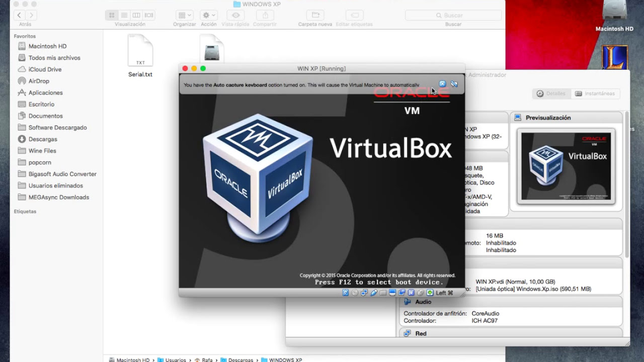Click the Red section header in VirtualBox Manager
This screenshot has width=644, height=362.
point(511,333)
